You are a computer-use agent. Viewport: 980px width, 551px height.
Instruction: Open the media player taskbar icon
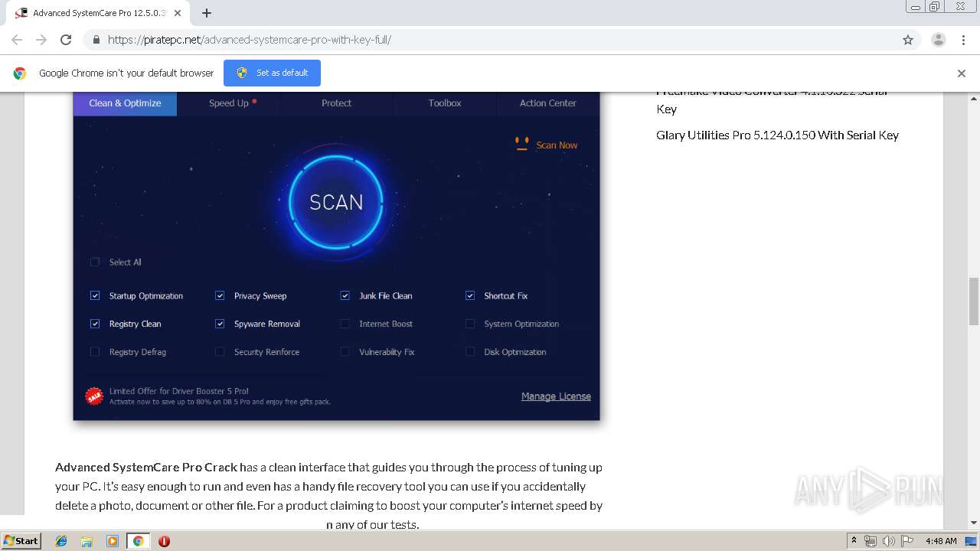point(113,541)
